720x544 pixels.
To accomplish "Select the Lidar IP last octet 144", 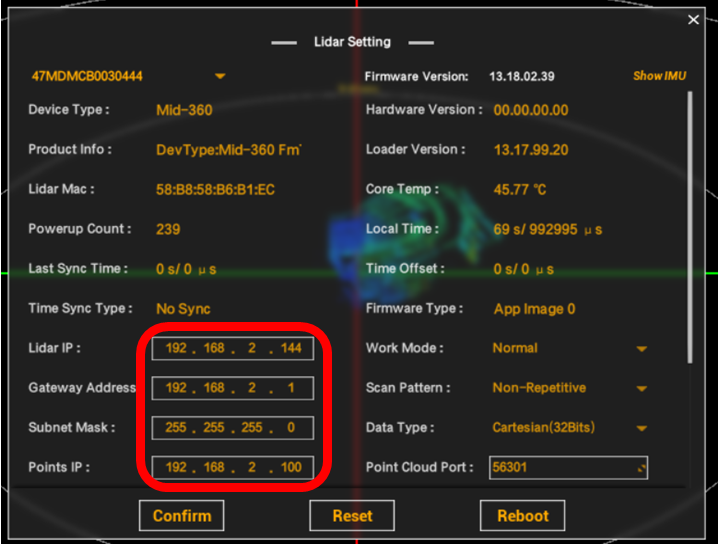I will click(291, 348).
